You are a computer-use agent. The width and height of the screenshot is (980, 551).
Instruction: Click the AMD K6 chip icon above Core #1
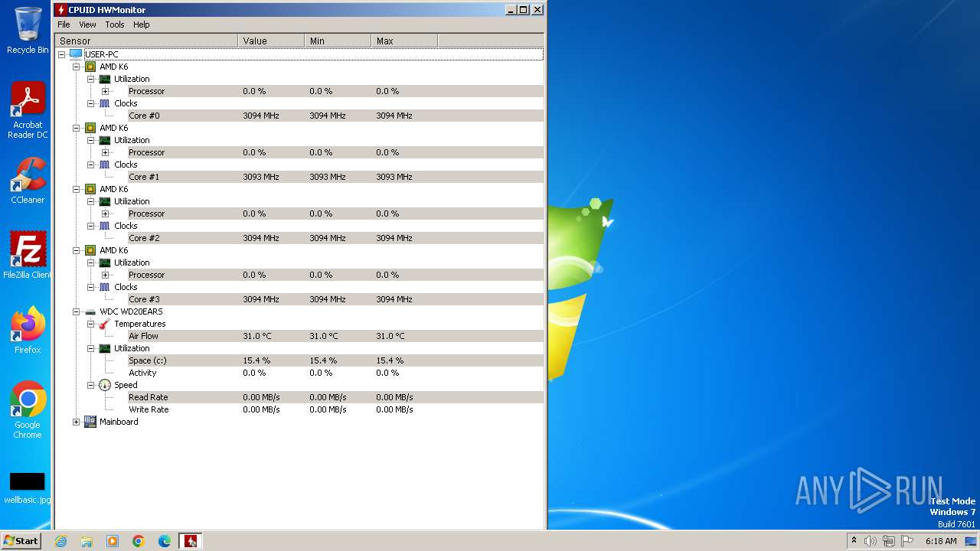click(90, 128)
